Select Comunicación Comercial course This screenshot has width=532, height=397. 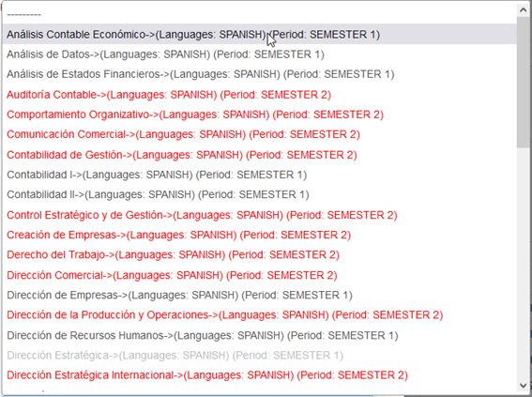tap(260, 134)
